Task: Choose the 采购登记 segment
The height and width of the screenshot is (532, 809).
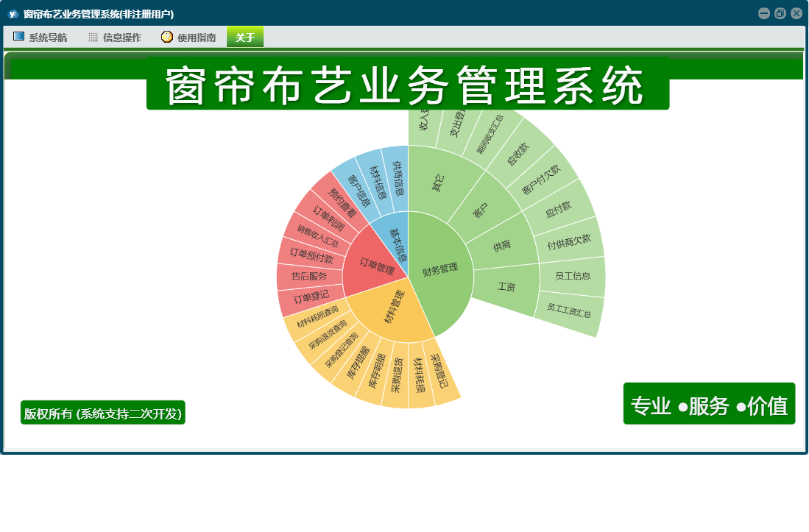Action: tap(440, 370)
